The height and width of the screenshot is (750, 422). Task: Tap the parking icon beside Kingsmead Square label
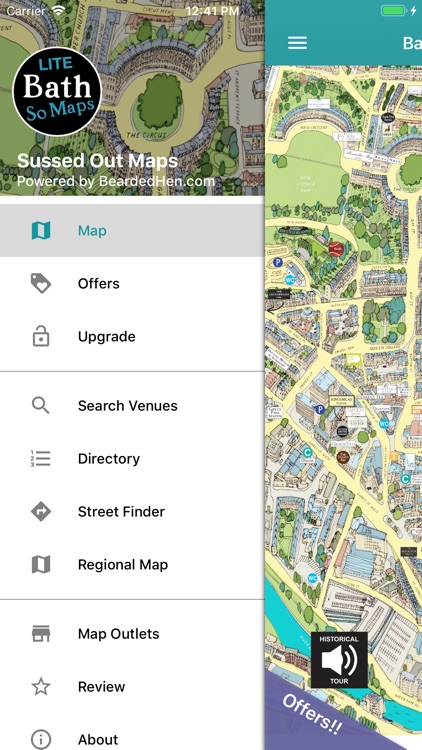tap(320, 409)
